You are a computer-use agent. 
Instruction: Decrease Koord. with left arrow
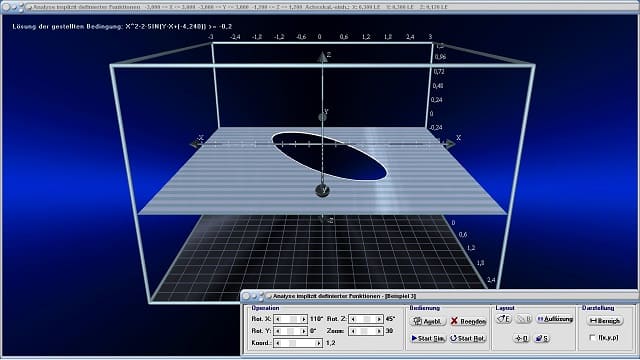click(278, 343)
